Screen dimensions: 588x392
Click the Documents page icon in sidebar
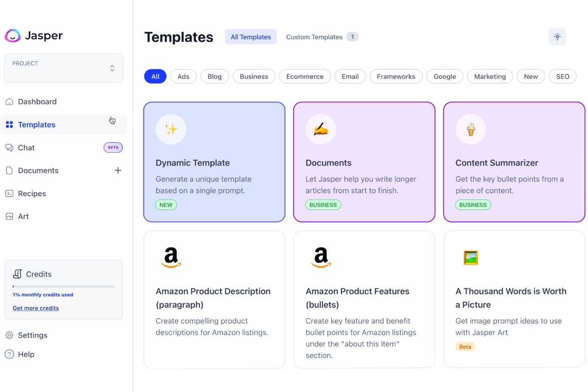(9, 171)
